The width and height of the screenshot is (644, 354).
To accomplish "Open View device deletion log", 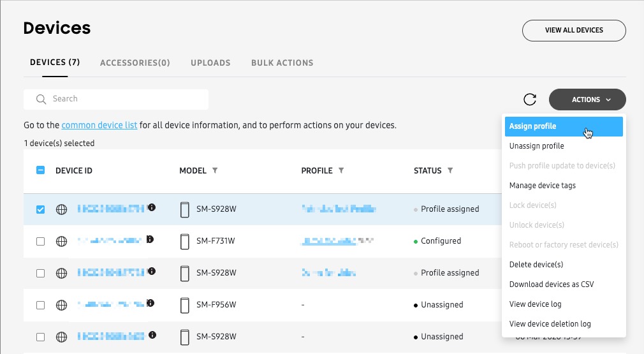I will tap(564, 323).
